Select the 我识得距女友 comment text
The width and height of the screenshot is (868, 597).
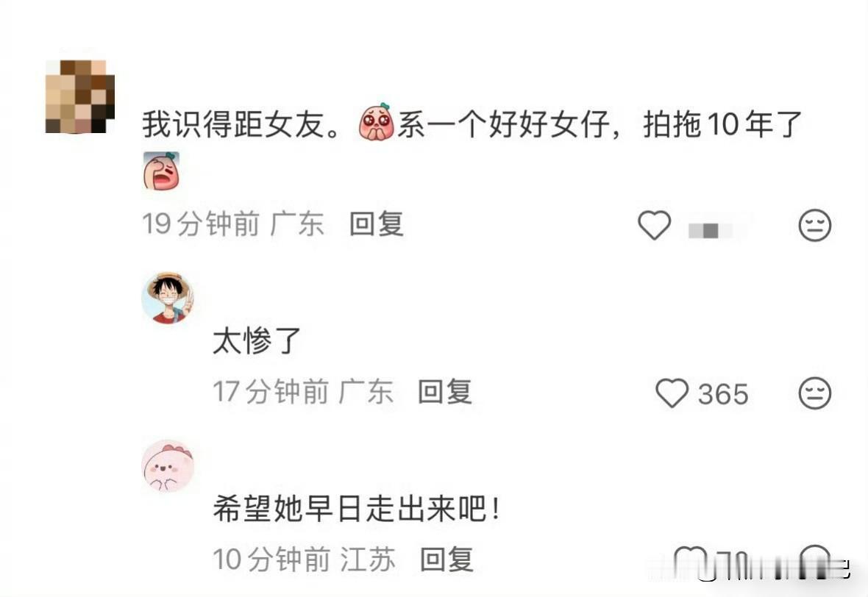pyautogui.click(x=472, y=124)
